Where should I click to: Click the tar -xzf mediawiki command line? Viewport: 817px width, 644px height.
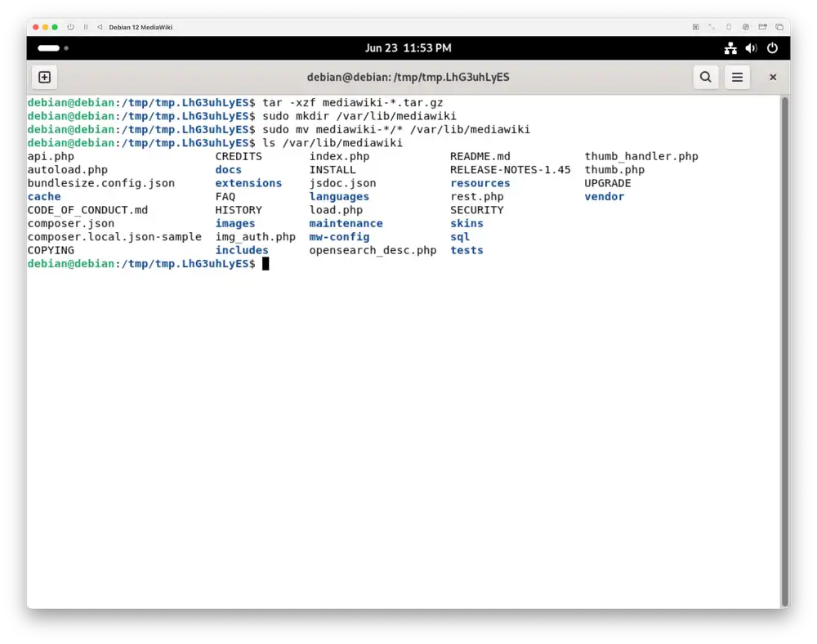point(353,103)
